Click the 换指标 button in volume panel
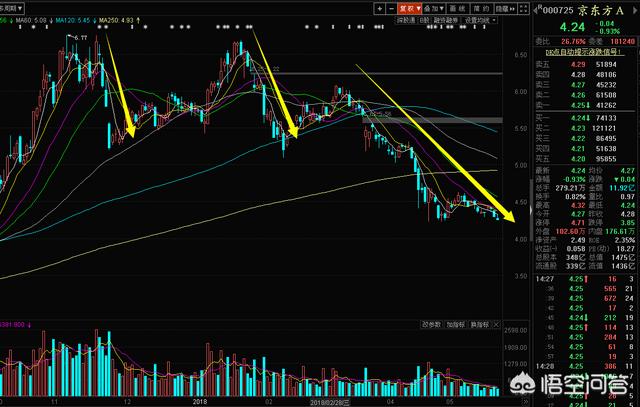 pyautogui.click(x=480, y=324)
